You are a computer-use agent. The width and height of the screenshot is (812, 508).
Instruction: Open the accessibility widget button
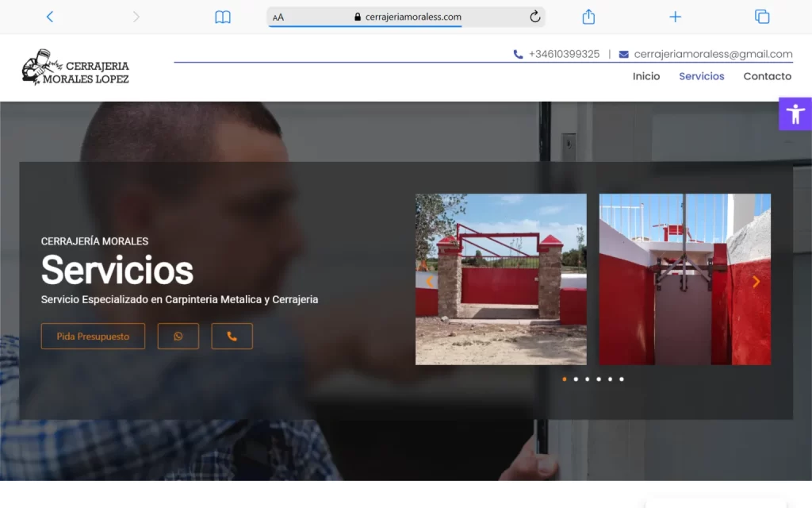(x=795, y=114)
